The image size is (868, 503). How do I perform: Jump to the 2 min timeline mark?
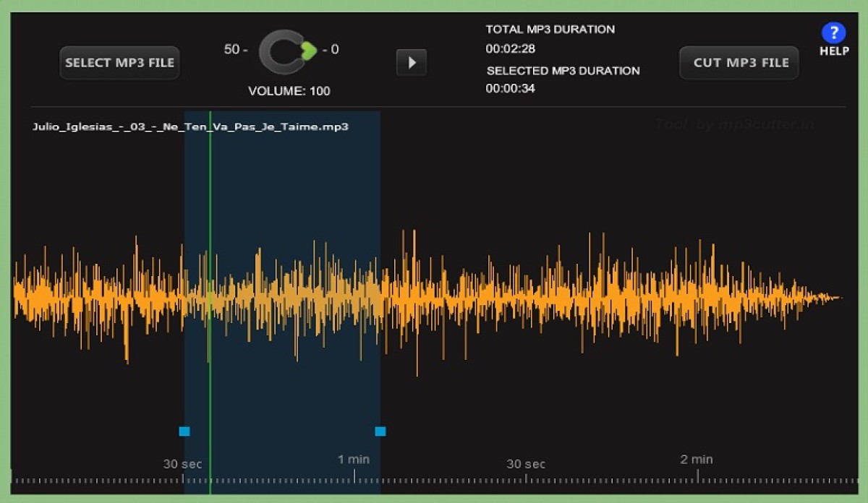697,460
